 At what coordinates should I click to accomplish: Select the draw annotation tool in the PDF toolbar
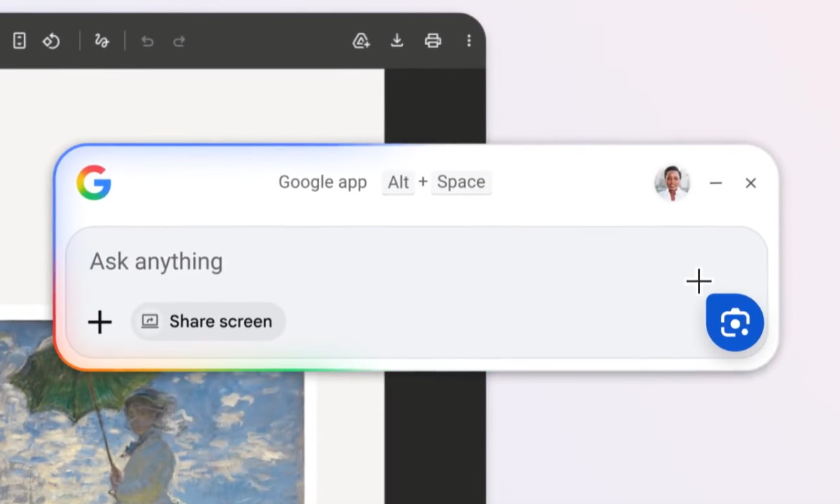pos(102,41)
